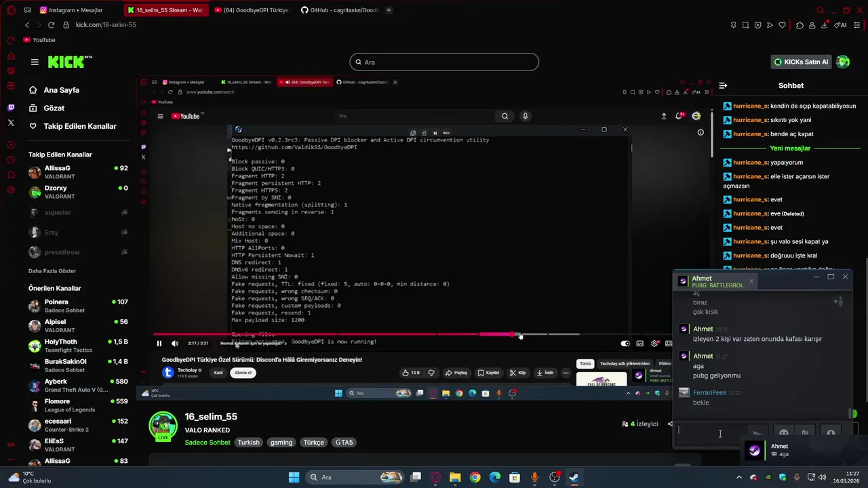Click the 4 İzleyici viewer count
The height and width of the screenshot is (488, 868).
(x=640, y=424)
